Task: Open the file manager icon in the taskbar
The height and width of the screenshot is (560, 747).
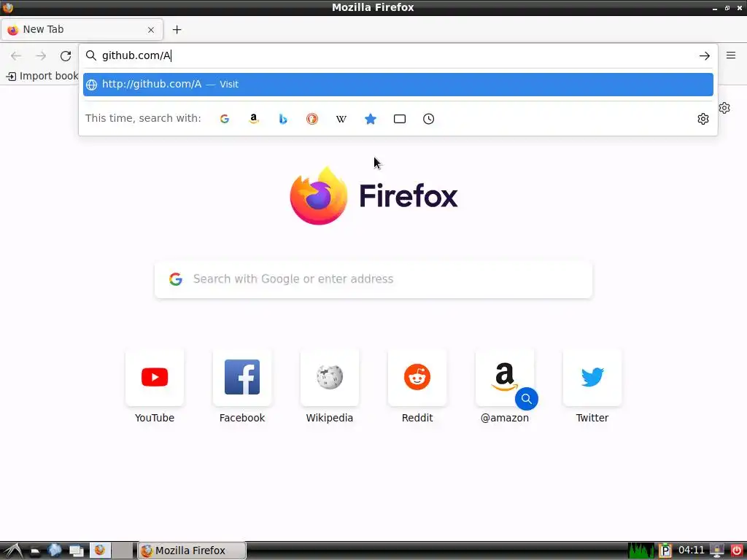Action: 34,551
